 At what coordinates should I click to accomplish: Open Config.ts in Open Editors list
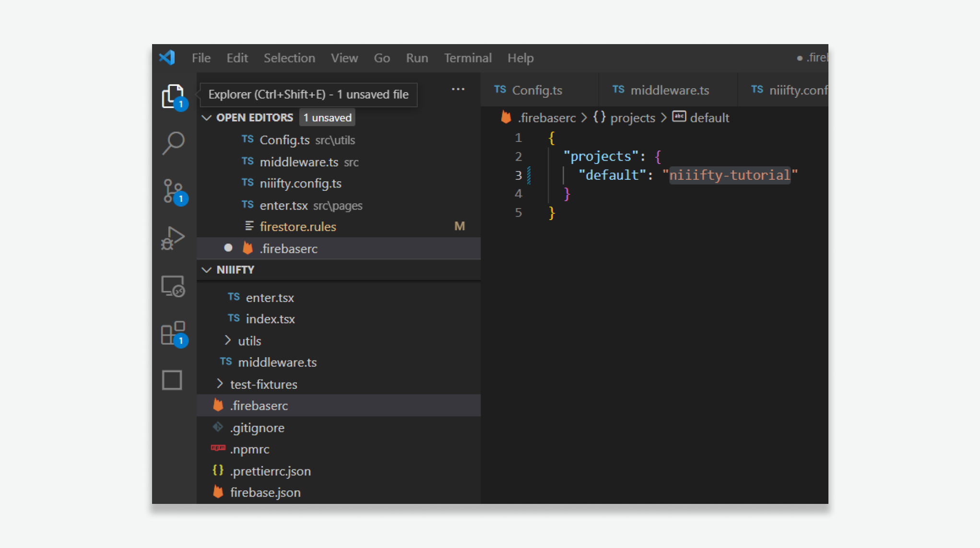(339, 140)
